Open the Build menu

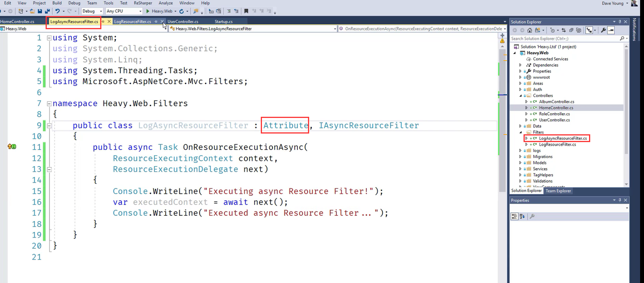coord(57,3)
